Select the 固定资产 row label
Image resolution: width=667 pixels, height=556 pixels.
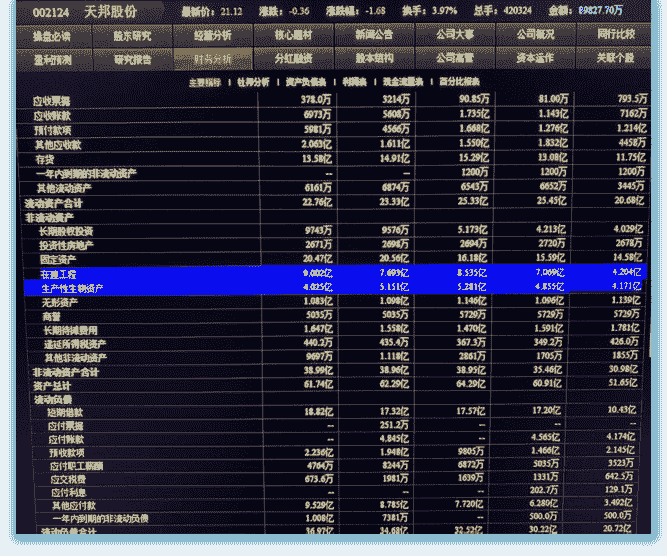coord(58,258)
